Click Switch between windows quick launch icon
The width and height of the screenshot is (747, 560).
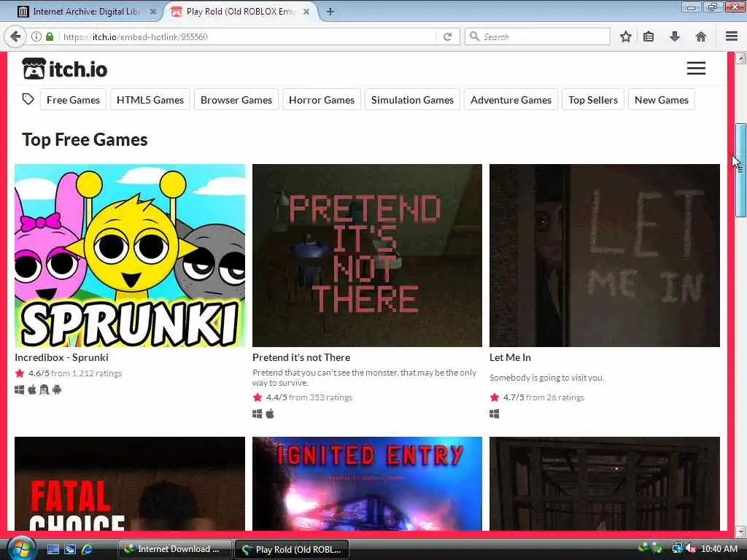click(70, 549)
